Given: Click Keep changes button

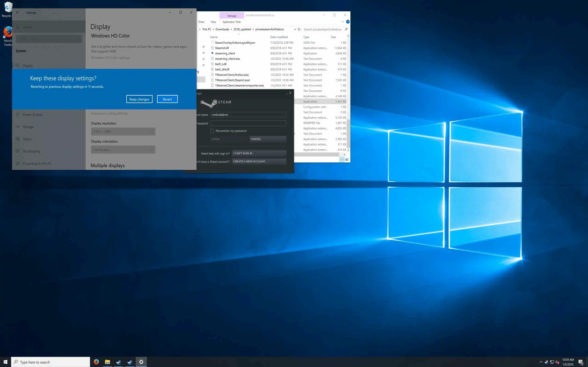Looking at the screenshot, I should [x=139, y=99].
